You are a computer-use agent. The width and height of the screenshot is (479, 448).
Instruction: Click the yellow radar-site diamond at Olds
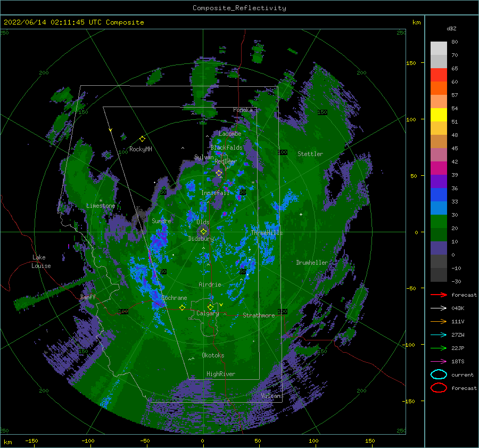[203, 232]
